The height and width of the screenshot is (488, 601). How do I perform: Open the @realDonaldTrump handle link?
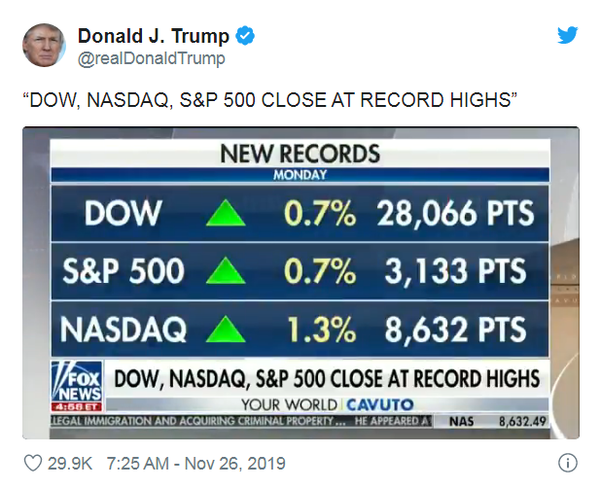(151, 58)
